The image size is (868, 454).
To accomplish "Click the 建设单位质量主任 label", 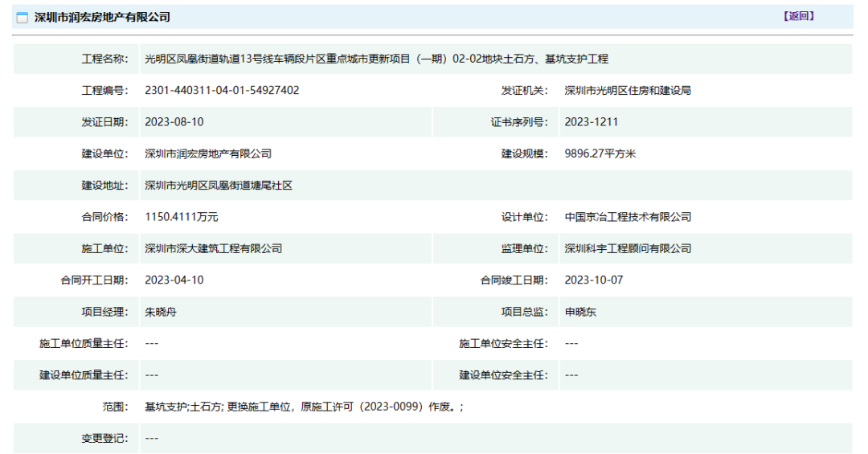I will pos(84,374).
